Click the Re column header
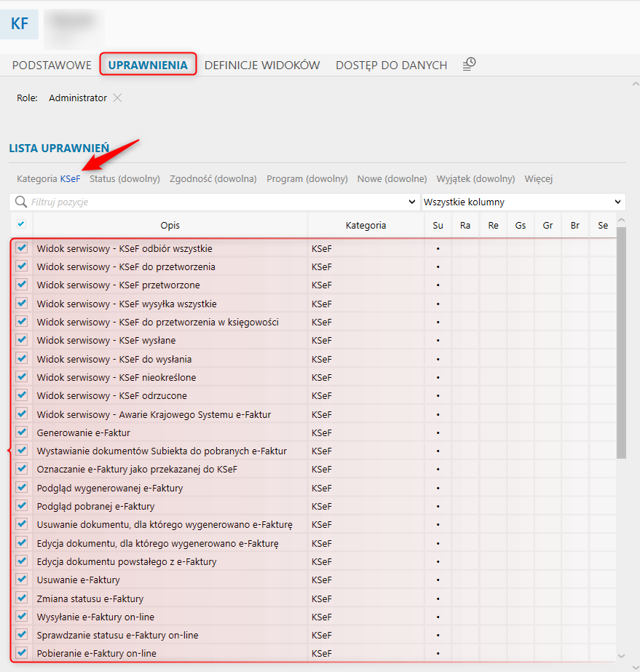The image size is (640, 672). [x=493, y=226]
